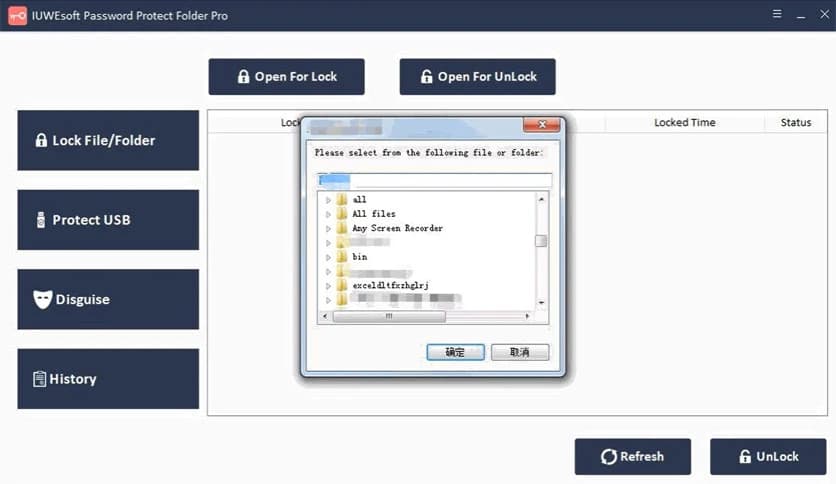The image size is (836, 484).
Task: Click the horizontal scrollbar thumb in dialog
Action: point(389,317)
